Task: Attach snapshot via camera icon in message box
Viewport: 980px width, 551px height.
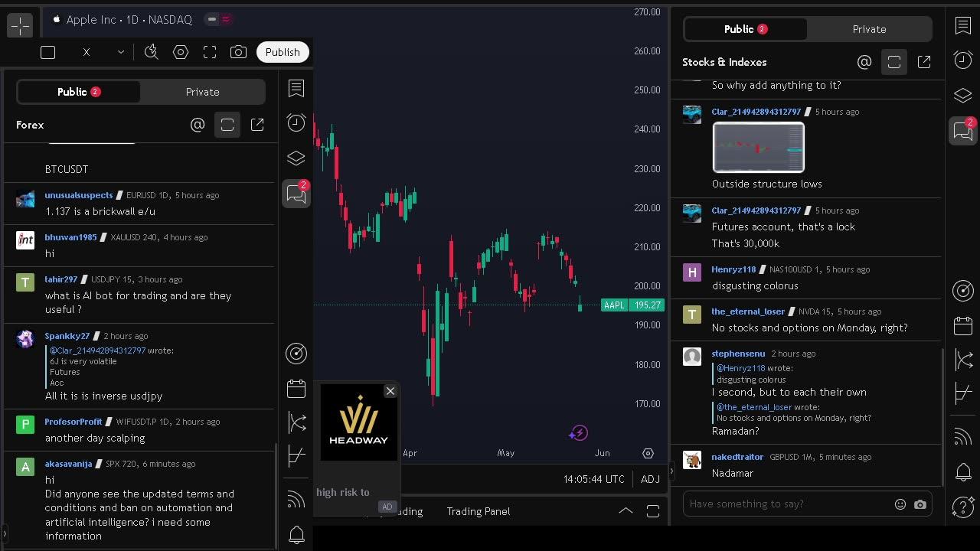Action: (x=920, y=504)
